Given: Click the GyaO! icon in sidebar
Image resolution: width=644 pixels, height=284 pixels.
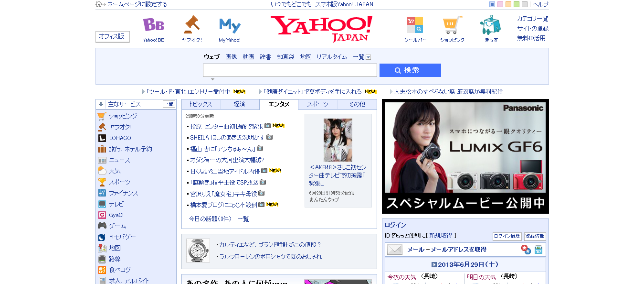Looking at the screenshot, I should (102, 215).
